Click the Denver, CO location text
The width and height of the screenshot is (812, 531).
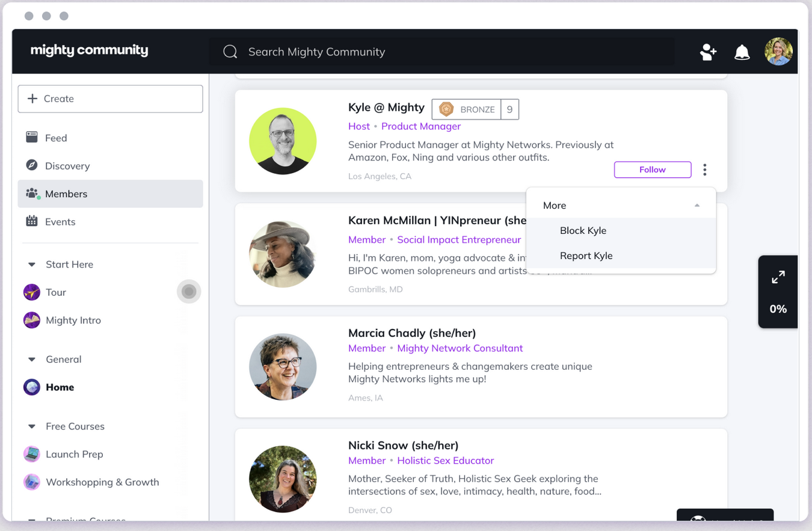click(x=370, y=510)
